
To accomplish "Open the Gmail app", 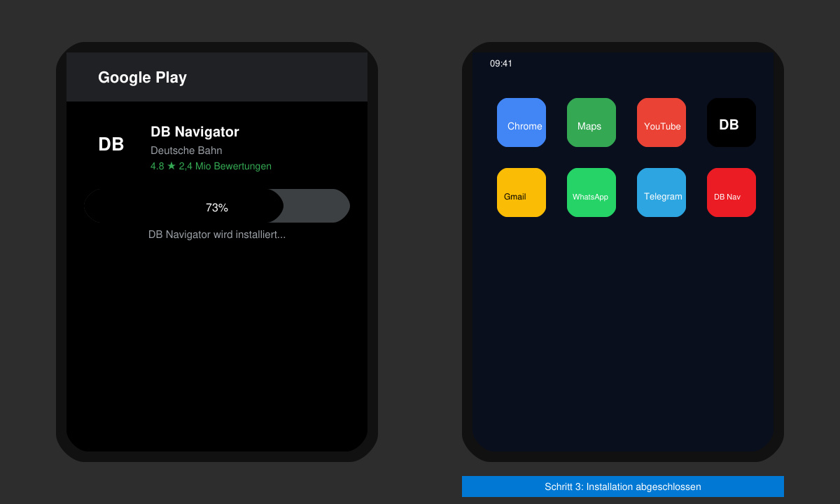I will pos(521,192).
